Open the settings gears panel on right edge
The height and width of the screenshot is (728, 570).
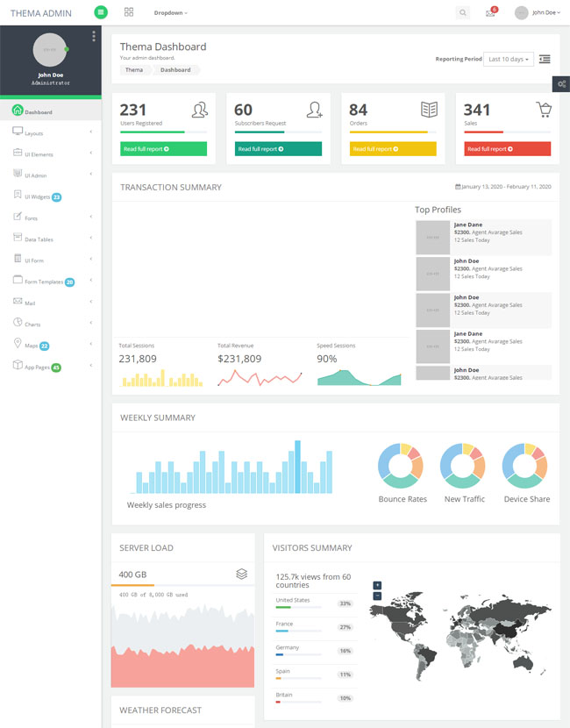561,83
